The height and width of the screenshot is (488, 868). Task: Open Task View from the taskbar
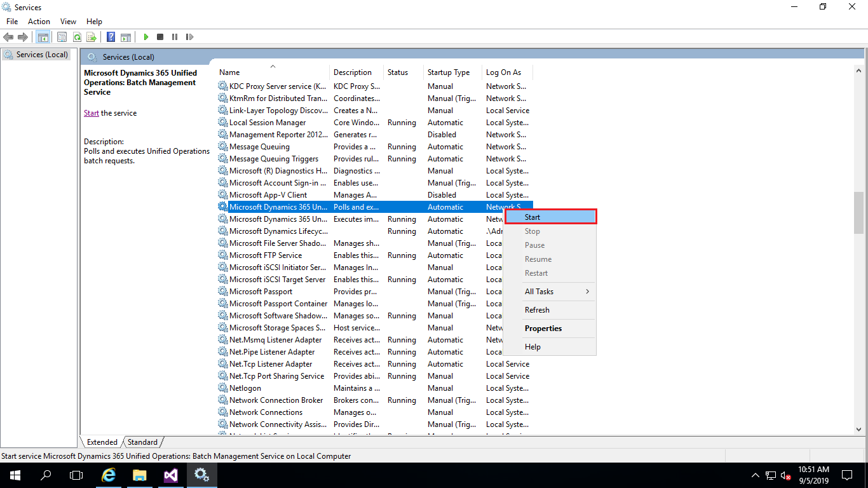pyautogui.click(x=76, y=475)
